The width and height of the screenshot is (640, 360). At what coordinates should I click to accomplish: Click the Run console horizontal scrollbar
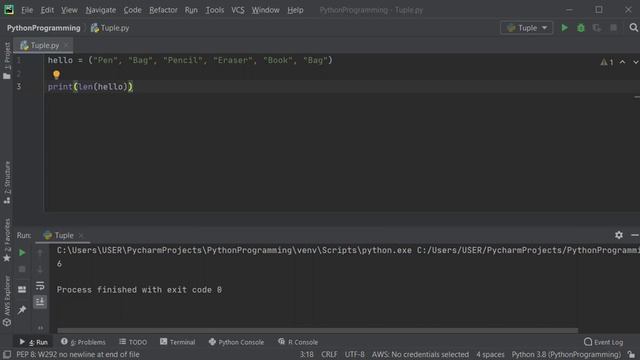click(318, 330)
